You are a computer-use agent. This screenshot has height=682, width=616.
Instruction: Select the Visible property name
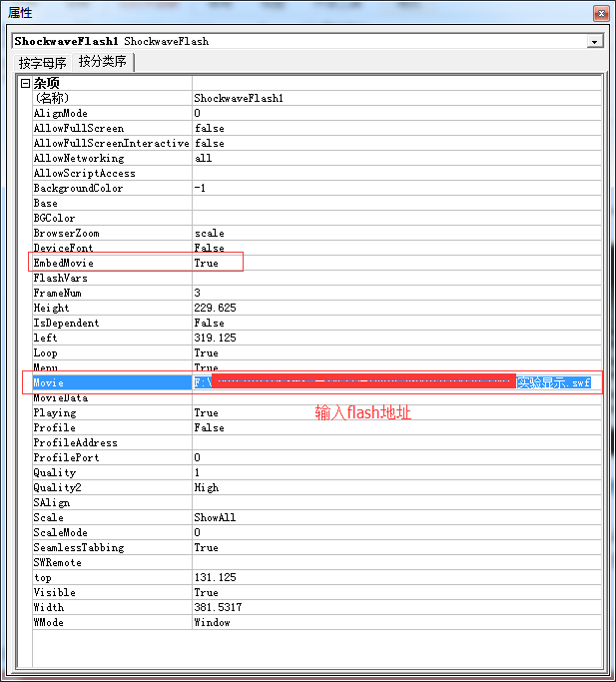click(x=112, y=593)
